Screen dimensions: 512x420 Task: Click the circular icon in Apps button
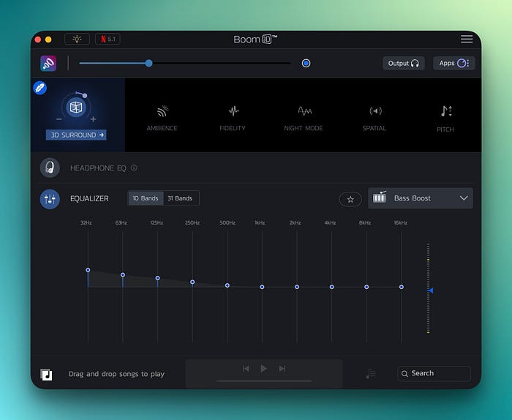coord(462,64)
